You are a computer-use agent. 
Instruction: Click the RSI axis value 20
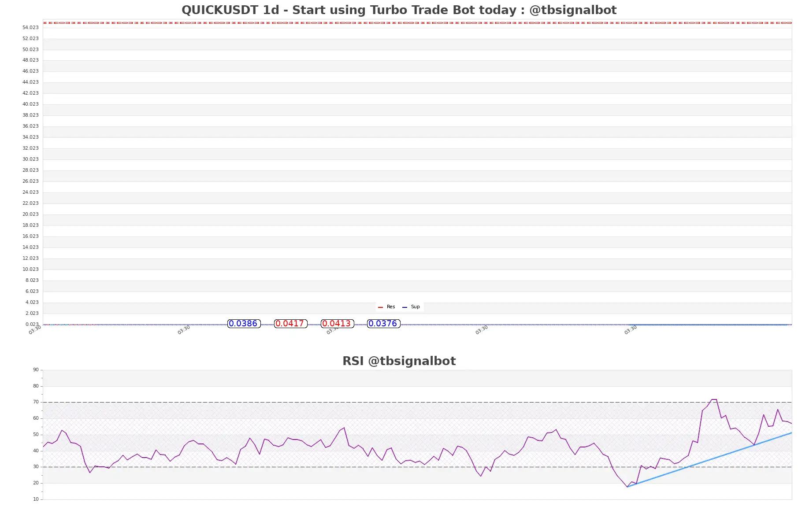(x=36, y=483)
